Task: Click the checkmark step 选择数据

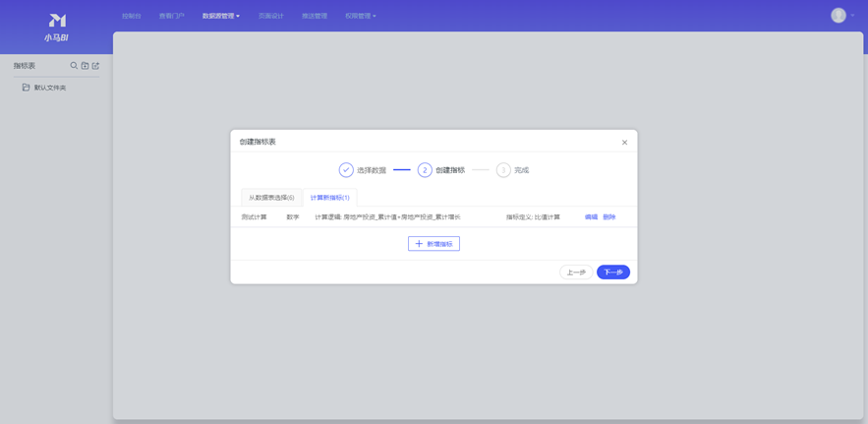Action: [x=346, y=170]
